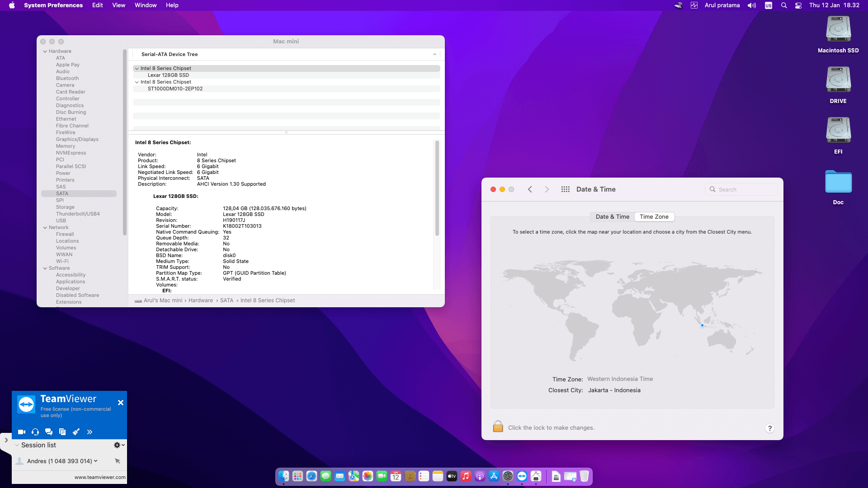Select Storage in the Hardware list
868x488 pixels.
65,207
